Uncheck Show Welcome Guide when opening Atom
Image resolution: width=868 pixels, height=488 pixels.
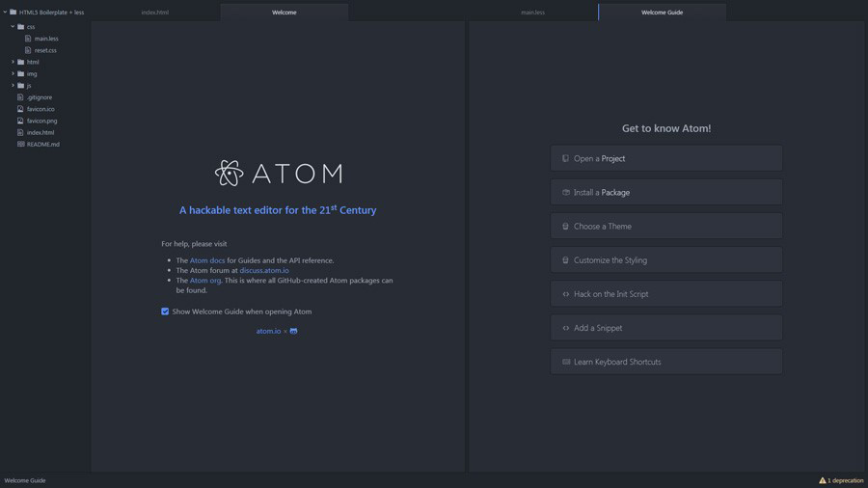tap(165, 312)
